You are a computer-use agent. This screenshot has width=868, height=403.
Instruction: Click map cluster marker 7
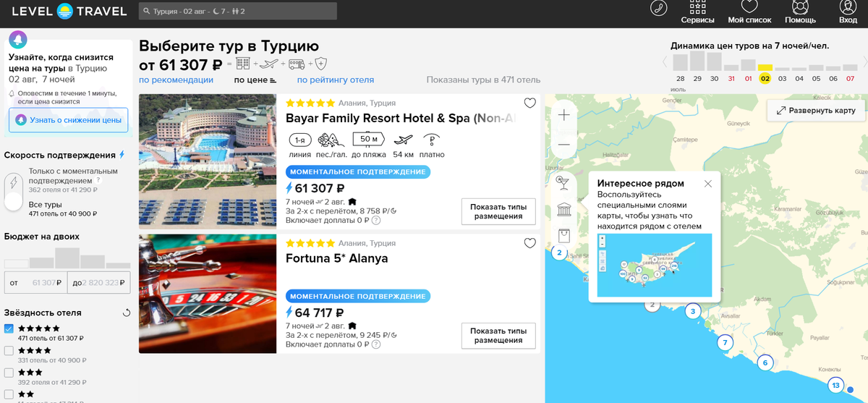(725, 342)
